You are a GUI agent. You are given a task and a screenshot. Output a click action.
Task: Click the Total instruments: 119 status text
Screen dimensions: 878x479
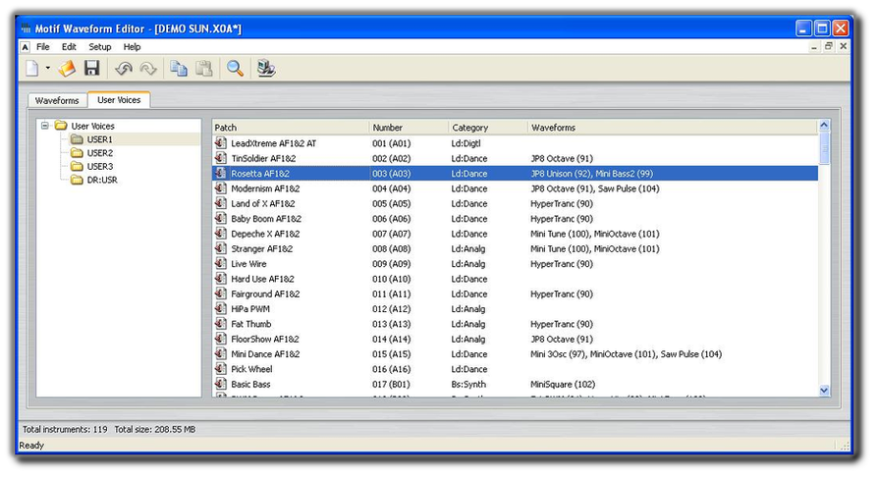(x=65, y=430)
